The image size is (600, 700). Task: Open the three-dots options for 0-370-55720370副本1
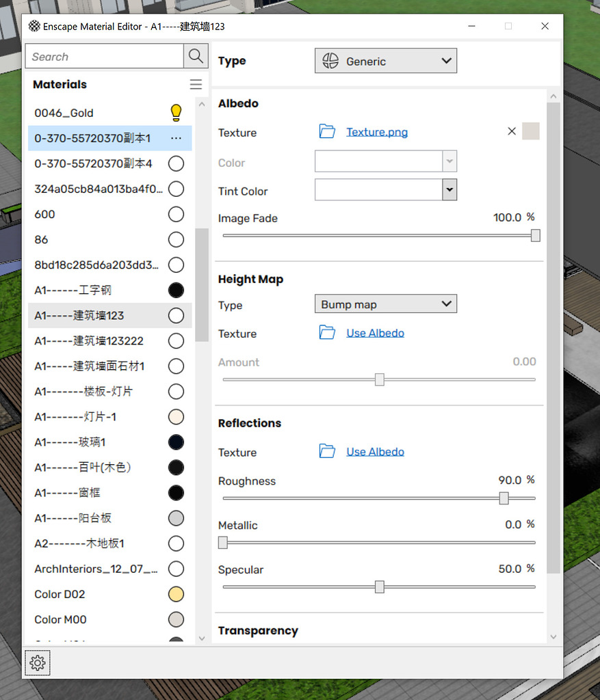[x=176, y=138]
